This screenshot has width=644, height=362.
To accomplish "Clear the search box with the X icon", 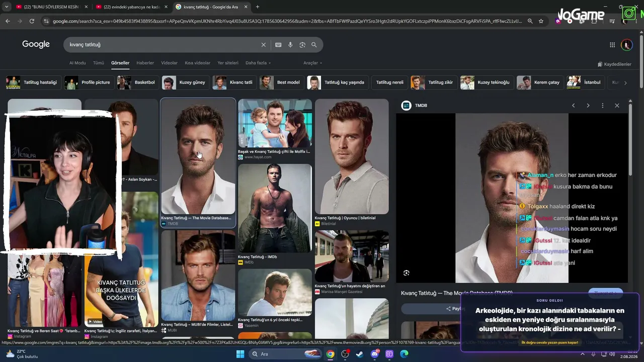I will click(263, 45).
